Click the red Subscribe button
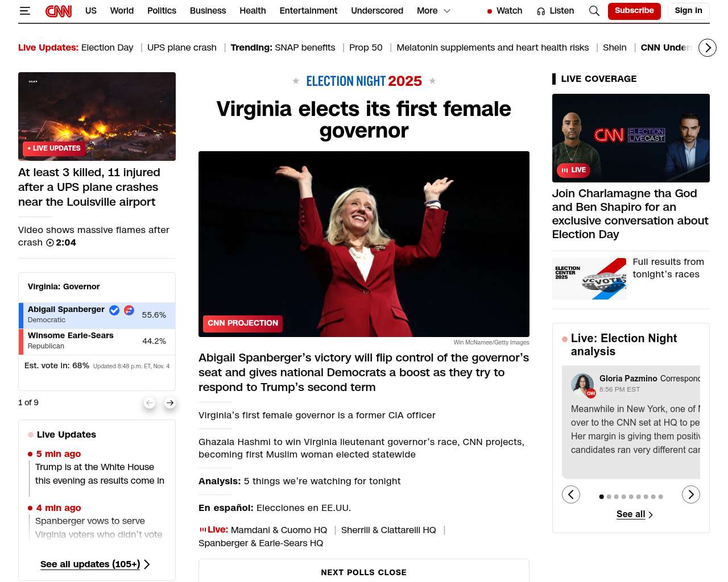This screenshot has width=728, height=582. tap(634, 11)
